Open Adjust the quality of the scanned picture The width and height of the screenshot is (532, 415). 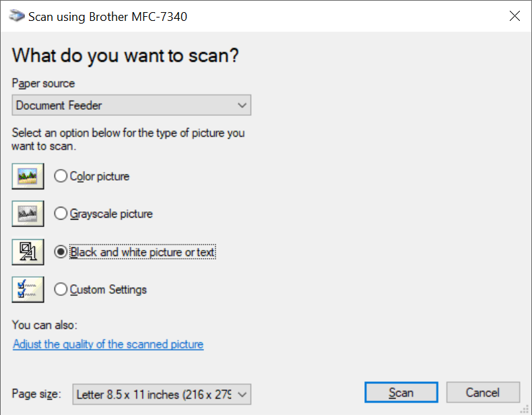(108, 344)
